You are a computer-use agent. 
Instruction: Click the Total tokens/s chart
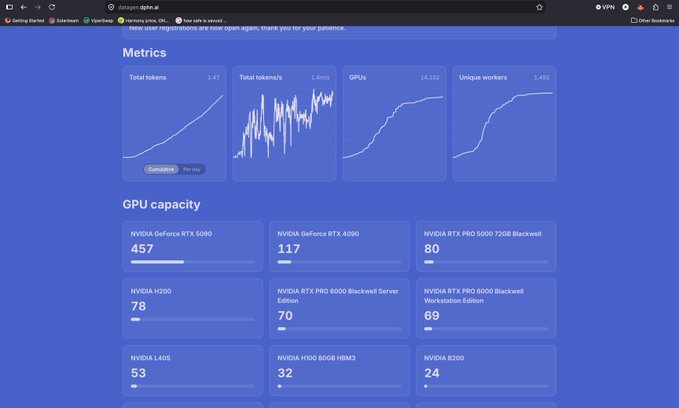pyautogui.click(x=284, y=124)
